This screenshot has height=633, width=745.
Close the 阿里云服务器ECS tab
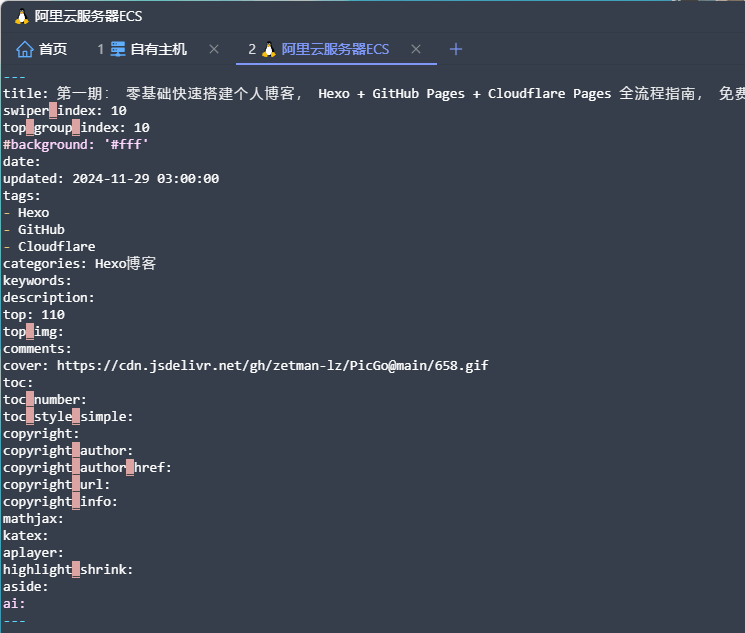click(416, 49)
